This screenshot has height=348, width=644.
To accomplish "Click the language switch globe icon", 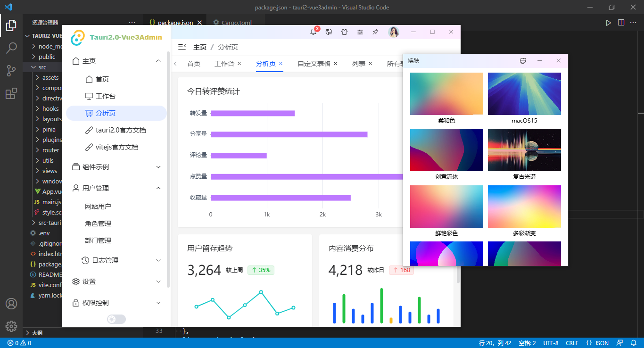I will pyautogui.click(x=329, y=32).
